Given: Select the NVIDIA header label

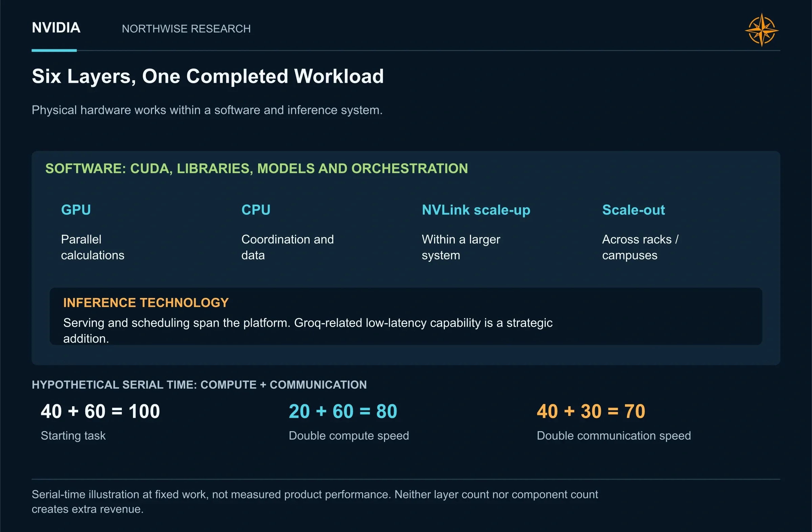Looking at the screenshot, I should 56,28.
